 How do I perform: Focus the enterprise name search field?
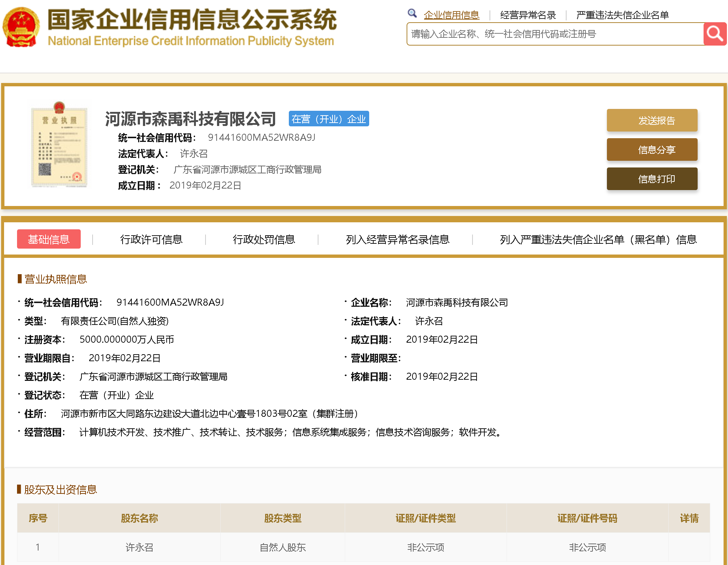tap(555, 34)
